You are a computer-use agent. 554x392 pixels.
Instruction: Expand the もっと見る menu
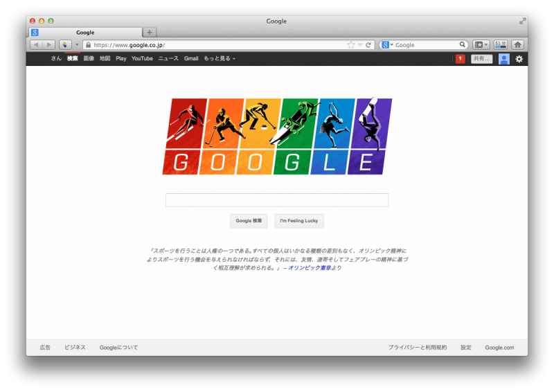pyautogui.click(x=219, y=58)
